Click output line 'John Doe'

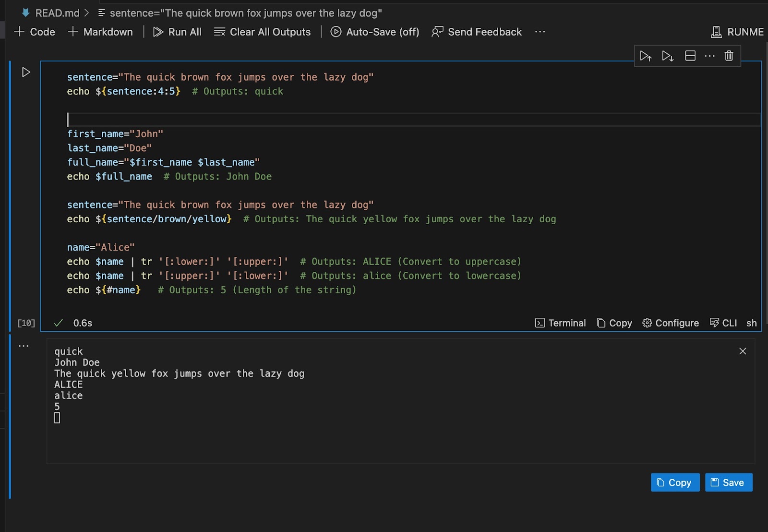[77, 363]
